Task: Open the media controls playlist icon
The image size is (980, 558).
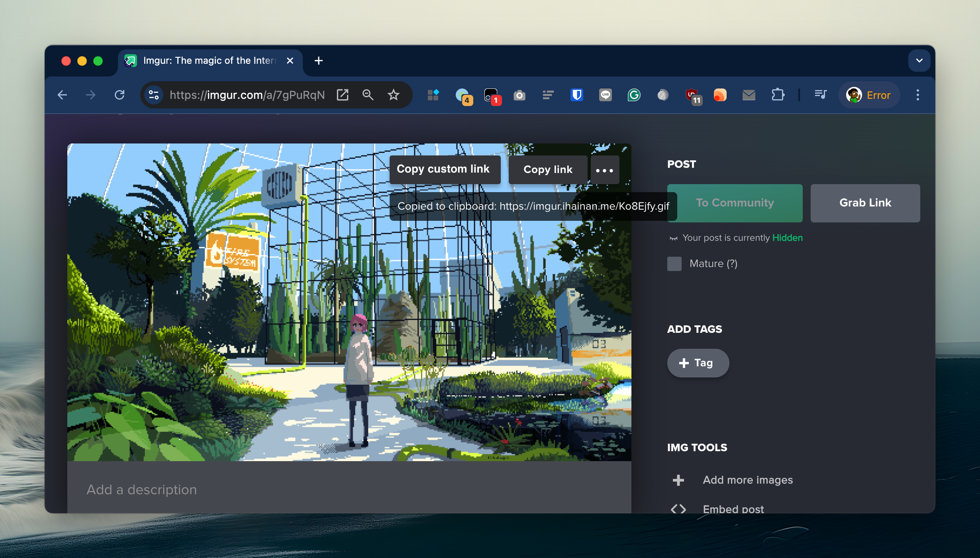Action: [821, 95]
